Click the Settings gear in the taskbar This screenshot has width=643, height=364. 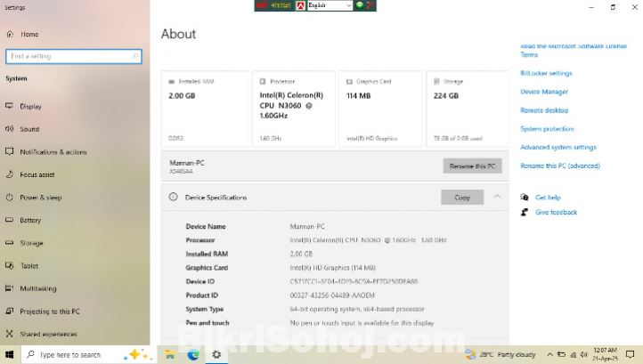coord(216,354)
